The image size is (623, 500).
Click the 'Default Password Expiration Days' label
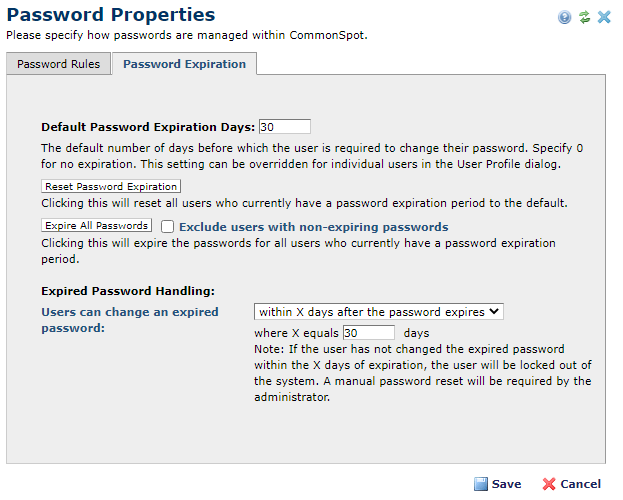148,127
